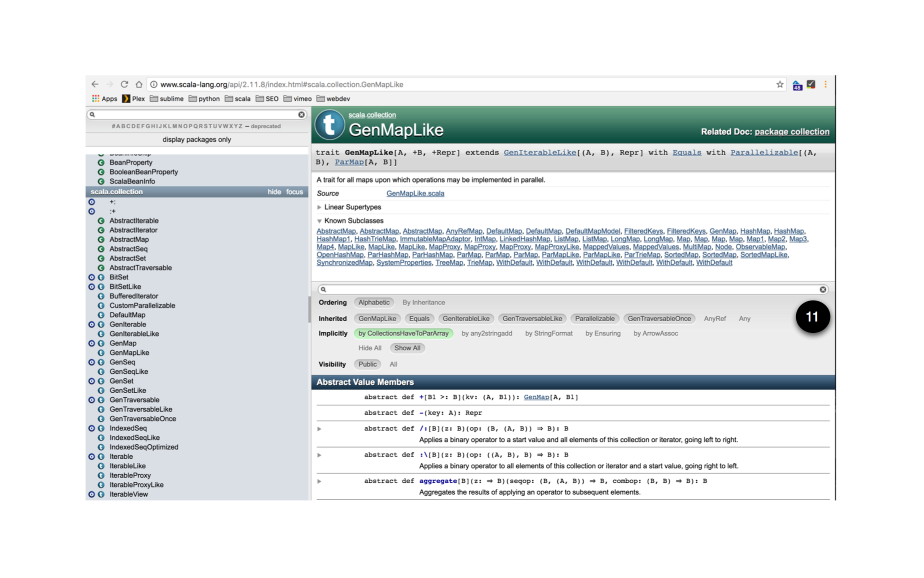The width and height of the screenshot is (924, 578).
Task: Click the trait icon beside GenMapLike title
Action: point(329,125)
